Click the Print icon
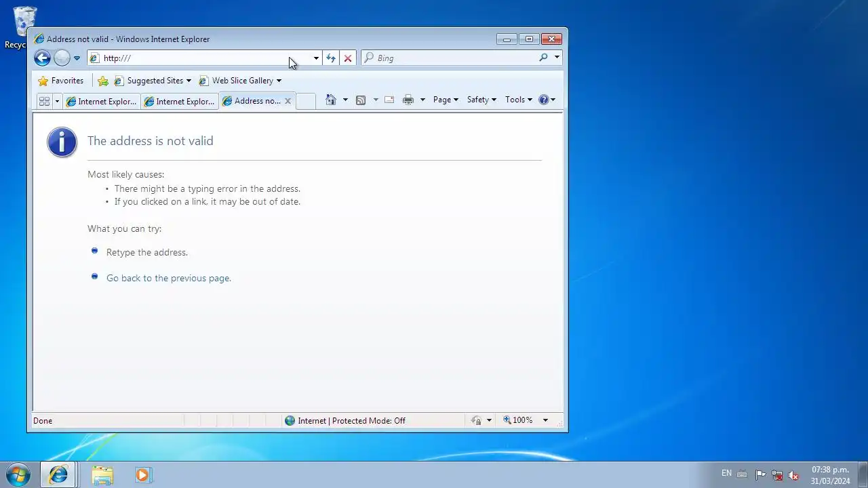 (x=408, y=100)
